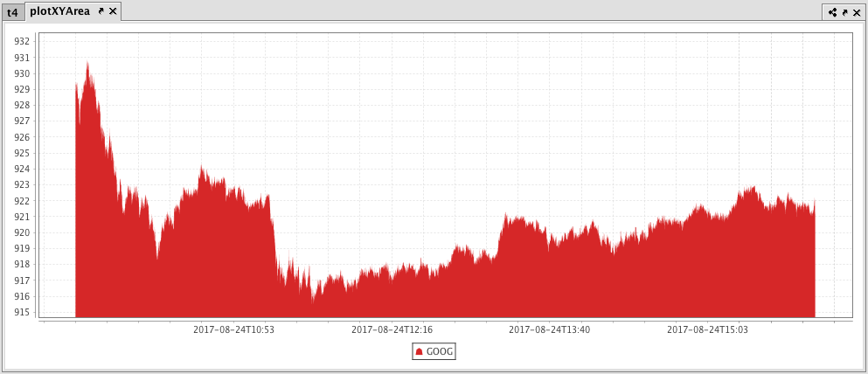This screenshot has height=374, width=868.
Task: Select the 2017-08-24T13:40 time axis label
Action: [549, 329]
